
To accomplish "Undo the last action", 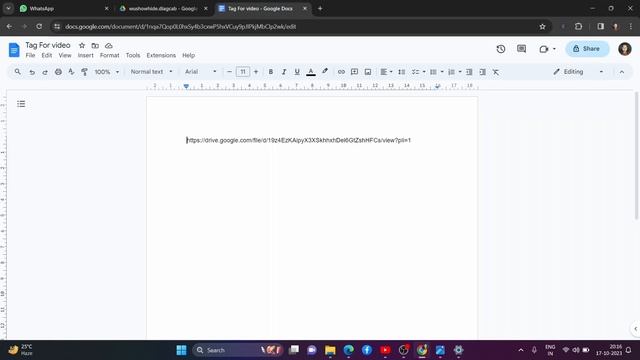I will coord(31,72).
